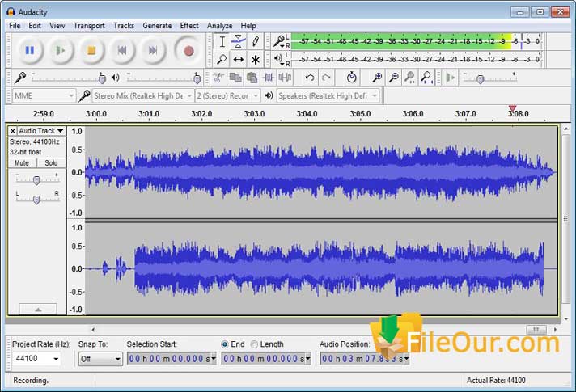Open the Speakers playback device dropdown
The width and height of the screenshot is (576, 392).
[328, 96]
